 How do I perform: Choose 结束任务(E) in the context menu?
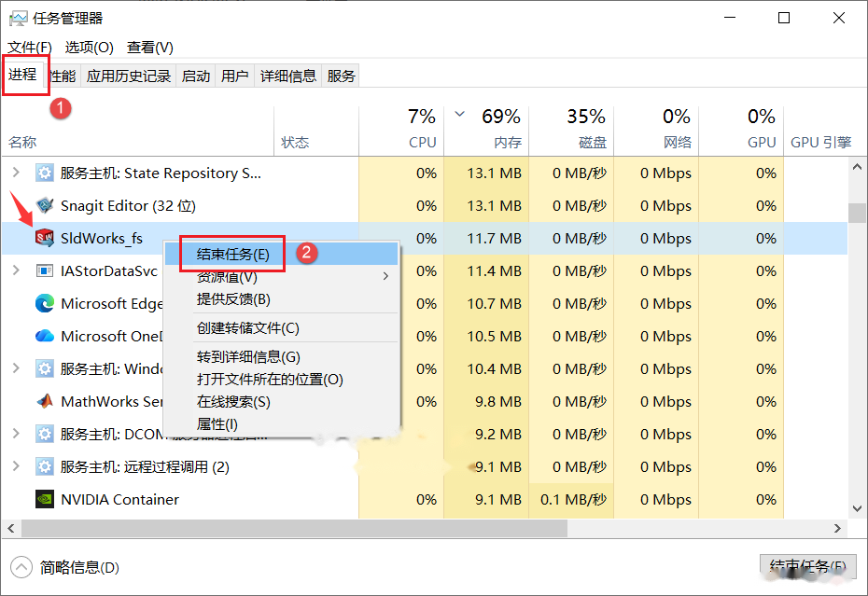[282, 254]
